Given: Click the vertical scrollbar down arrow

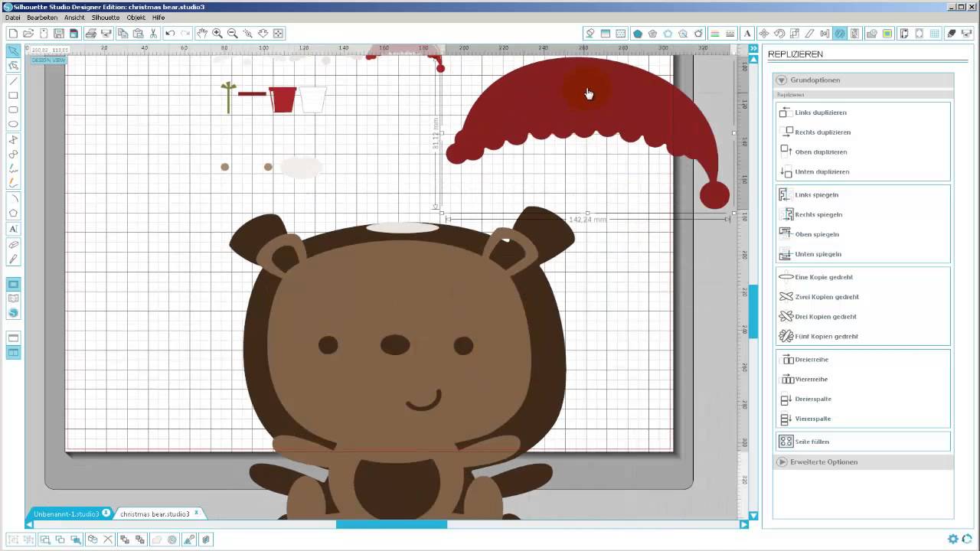Looking at the screenshot, I should (753, 515).
